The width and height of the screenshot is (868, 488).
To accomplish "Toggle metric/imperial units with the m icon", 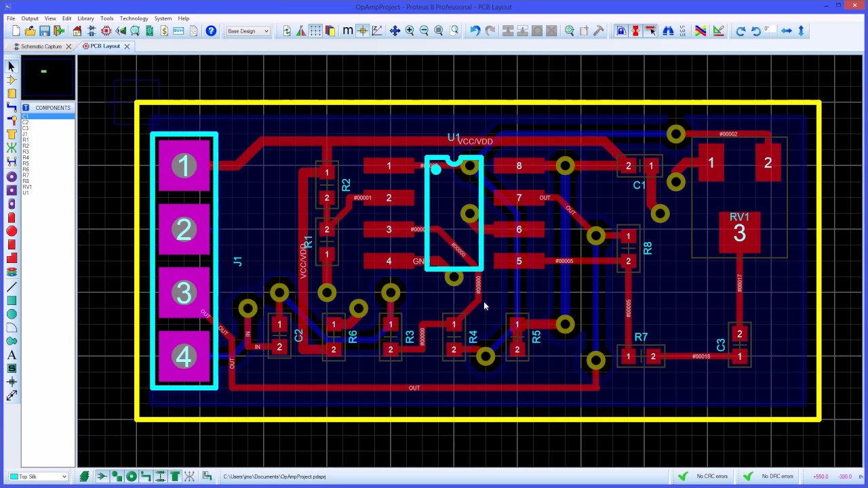I will [x=347, y=30].
